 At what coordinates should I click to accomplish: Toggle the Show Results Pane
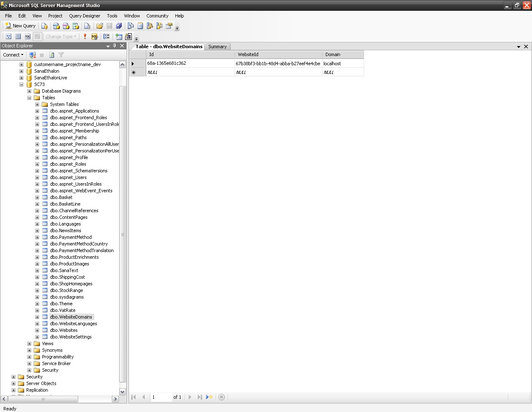tap(37, 37)
